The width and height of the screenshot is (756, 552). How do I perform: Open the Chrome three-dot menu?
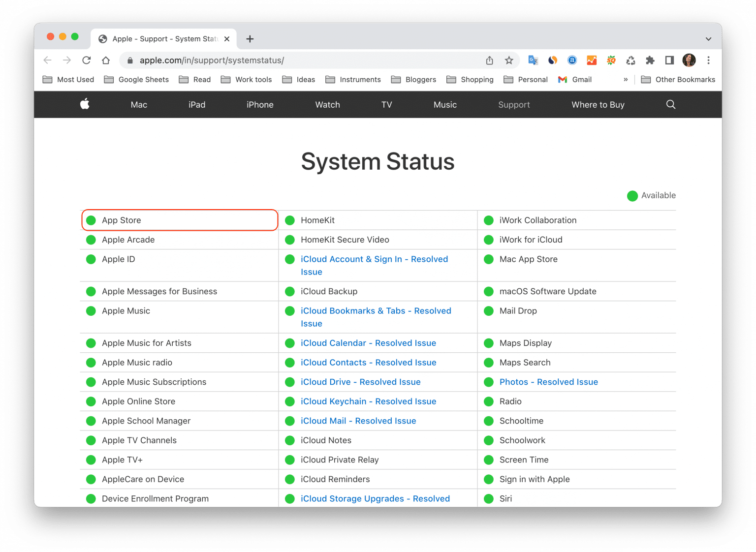pos(709,60)
